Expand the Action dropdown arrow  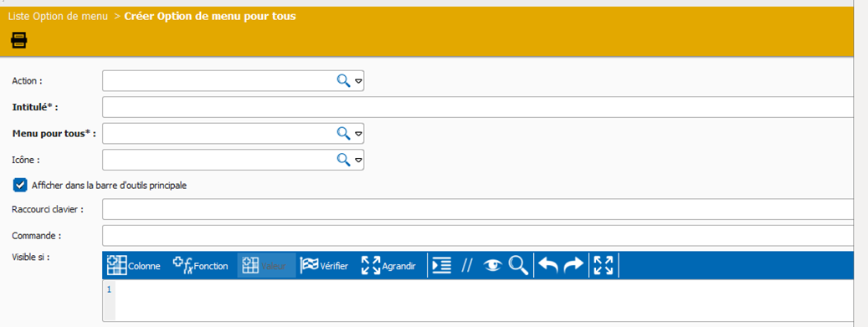[359, 81]
